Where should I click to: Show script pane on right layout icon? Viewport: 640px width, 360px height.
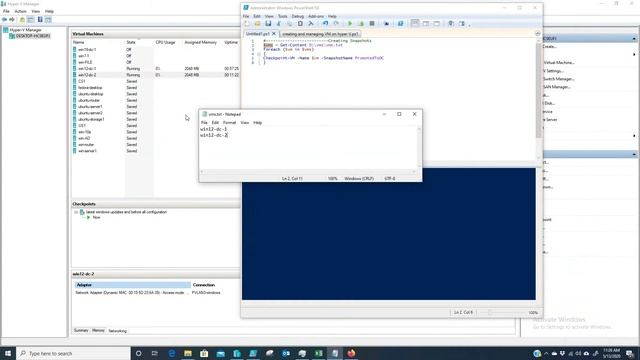pos(426,24)
